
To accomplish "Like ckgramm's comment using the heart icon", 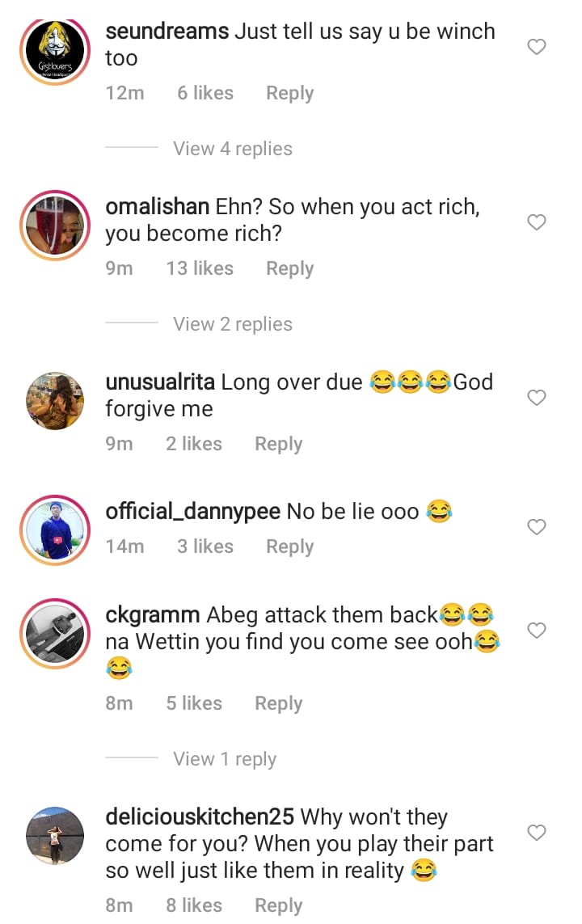I will [537, 630].
